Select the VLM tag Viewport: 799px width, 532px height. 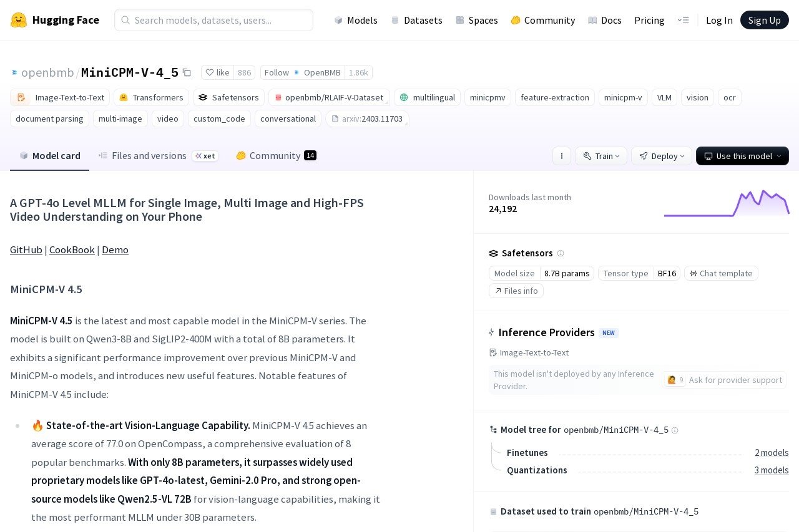click(x=664, y=97)
